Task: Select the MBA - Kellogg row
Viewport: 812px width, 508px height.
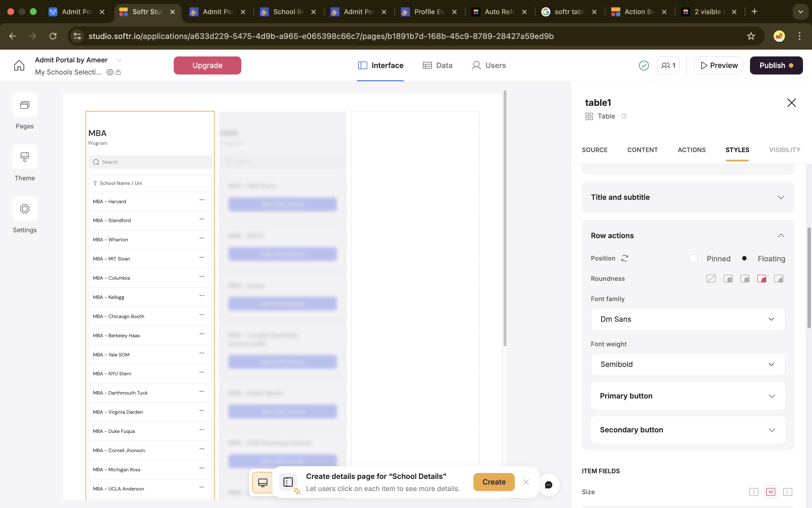Action: pyautogui.click(x=150, y=297)
